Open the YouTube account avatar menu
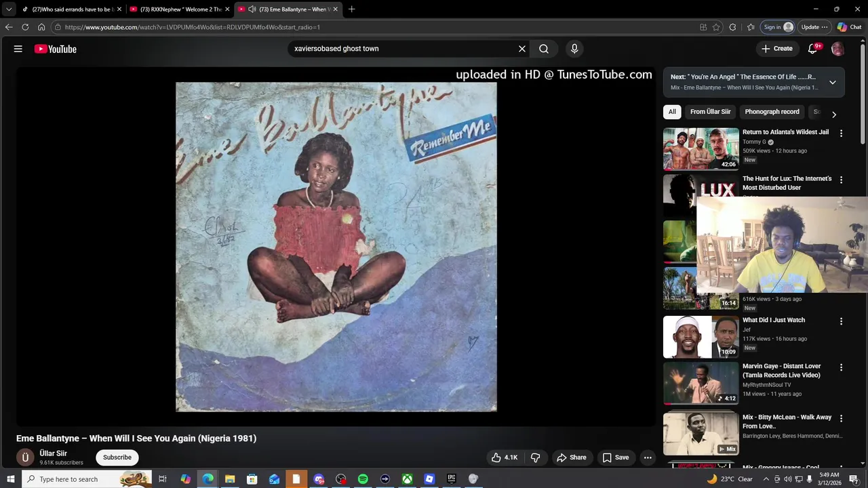The height and width of the screenshot is (488, 868). point(837,49)
